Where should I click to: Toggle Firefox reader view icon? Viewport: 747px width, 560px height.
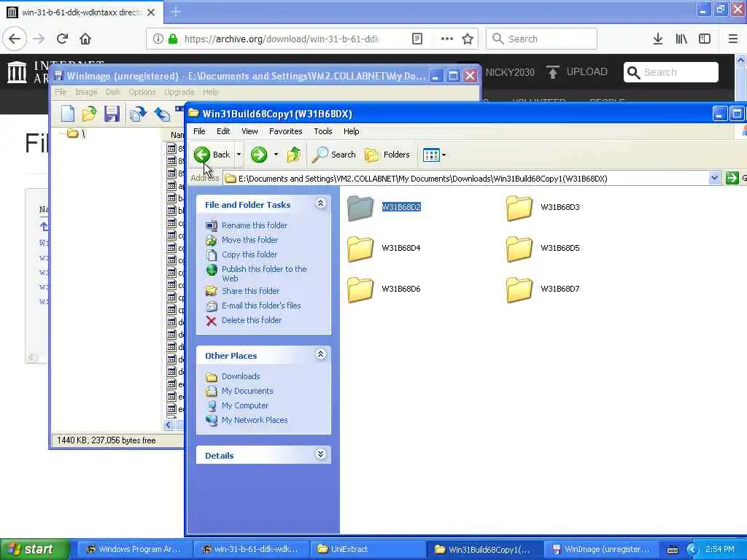tap(417, 39)
